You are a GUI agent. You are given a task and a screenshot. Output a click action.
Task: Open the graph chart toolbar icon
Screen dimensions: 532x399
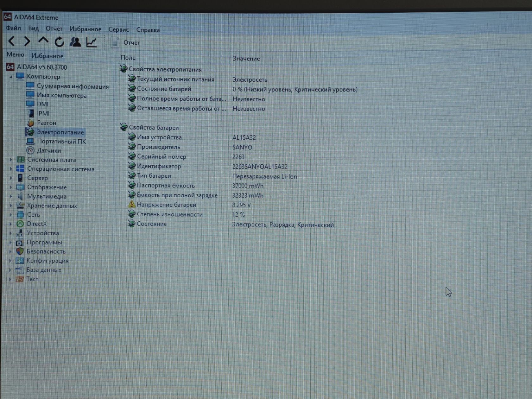tap(92, 42)
